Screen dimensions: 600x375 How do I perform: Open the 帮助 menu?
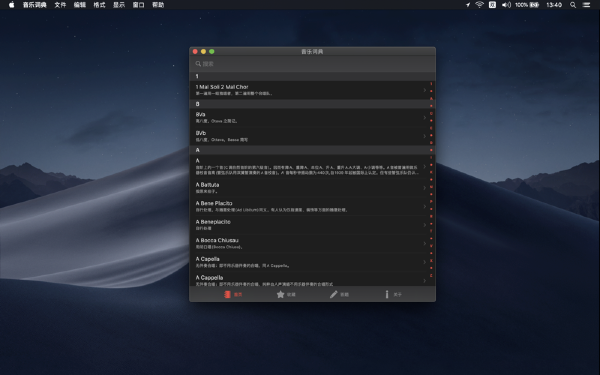(158, 5)
